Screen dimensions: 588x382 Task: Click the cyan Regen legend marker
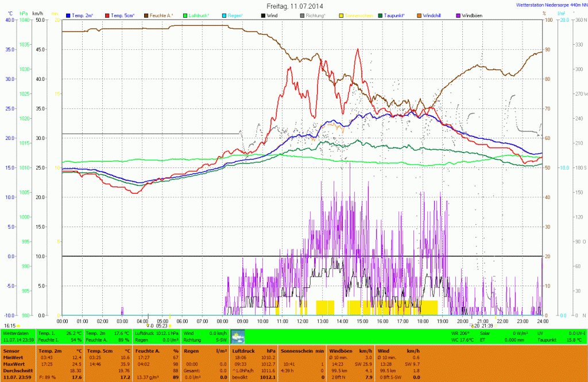[225, 15]
